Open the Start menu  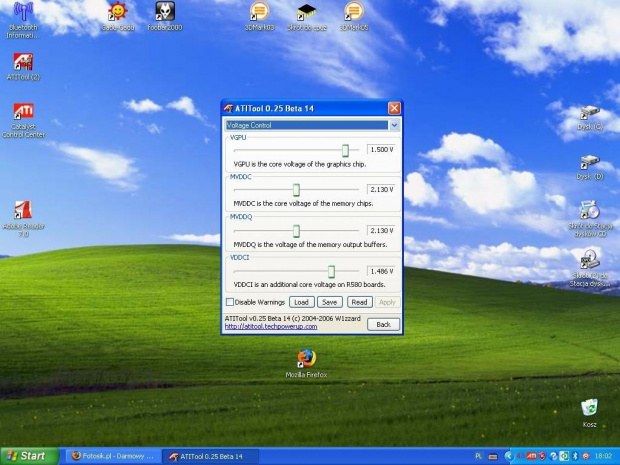[29, 456]
